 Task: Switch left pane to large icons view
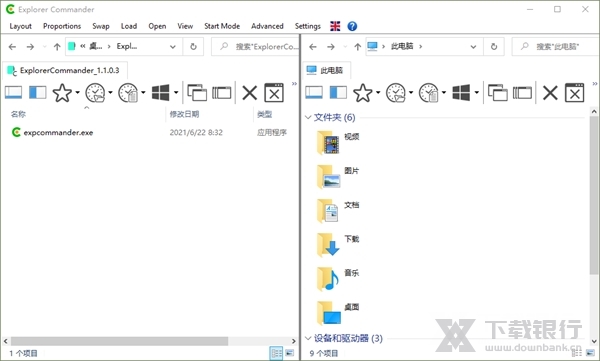[290, 353]
